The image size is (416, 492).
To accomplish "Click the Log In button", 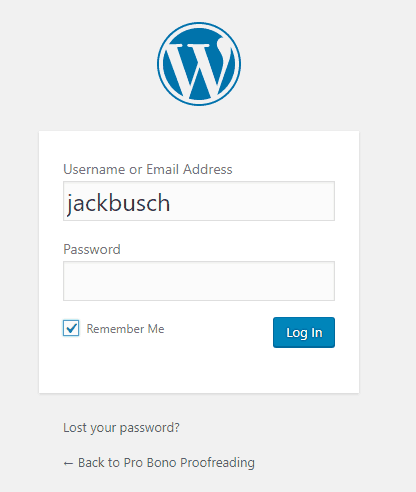I will [304, 332].
